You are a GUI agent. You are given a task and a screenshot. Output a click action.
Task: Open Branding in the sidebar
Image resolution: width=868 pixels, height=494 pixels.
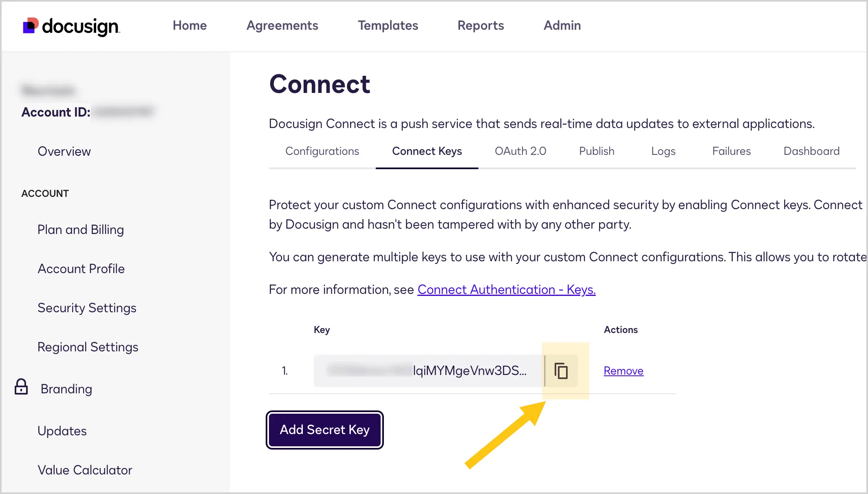click(66, 389)
